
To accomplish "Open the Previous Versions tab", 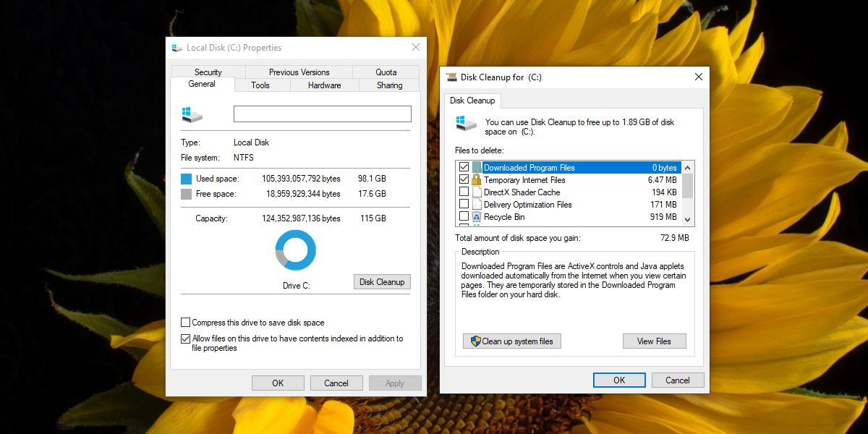I will point(299,72).
